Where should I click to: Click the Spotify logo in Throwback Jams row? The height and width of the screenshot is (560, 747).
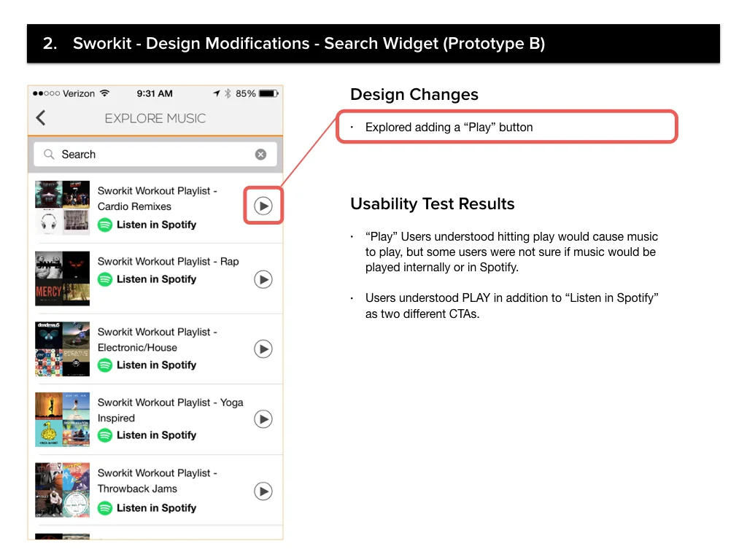pyautogui.click(x=105, y=508)
